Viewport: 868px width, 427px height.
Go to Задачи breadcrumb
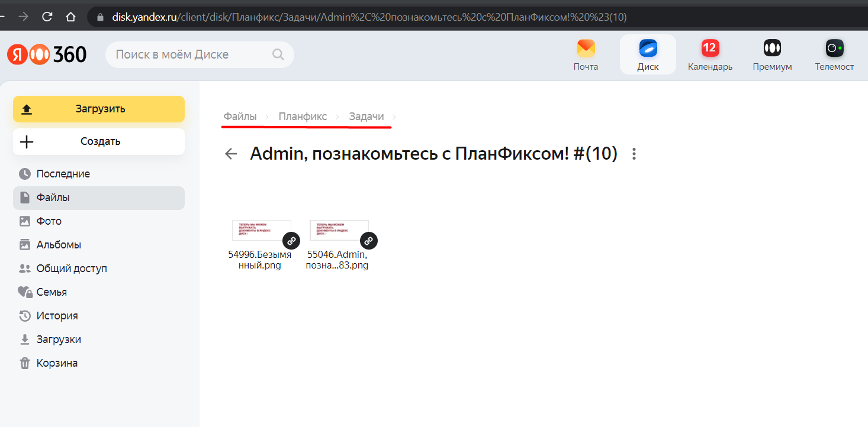point(367,117)
